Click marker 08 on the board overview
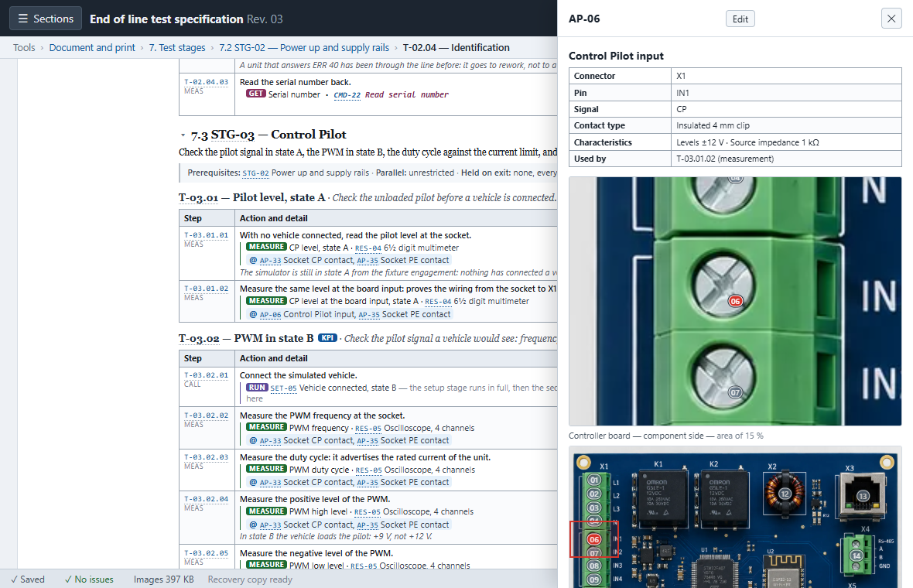913x588 pixels. 594,566
